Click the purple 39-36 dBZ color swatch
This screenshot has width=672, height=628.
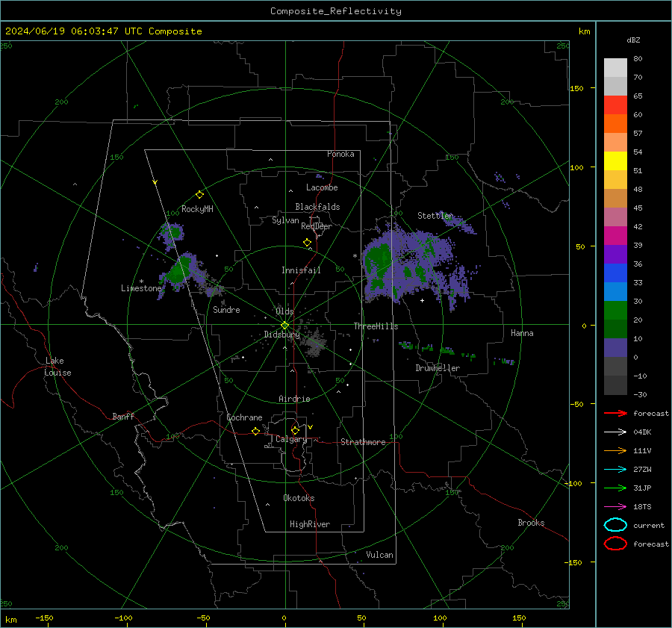(x=615, y=255)
